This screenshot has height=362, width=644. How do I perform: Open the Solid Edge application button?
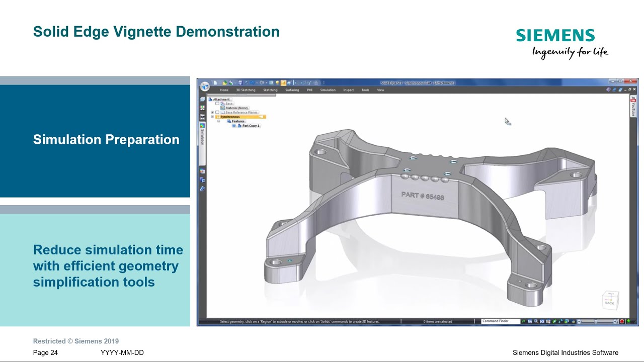pyautogui.click(x=205, y=86)
